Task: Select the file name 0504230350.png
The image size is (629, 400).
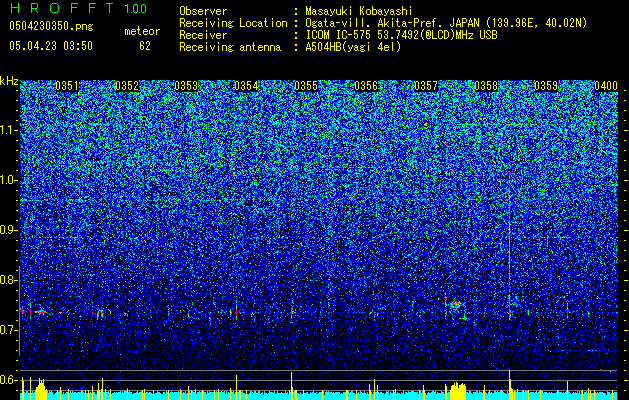Action: (51, 26)
